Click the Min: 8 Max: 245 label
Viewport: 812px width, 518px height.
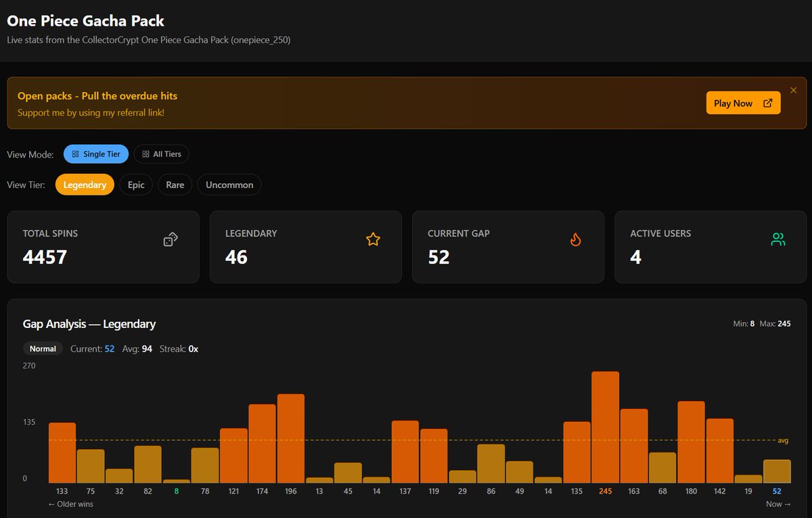point(762,324)
